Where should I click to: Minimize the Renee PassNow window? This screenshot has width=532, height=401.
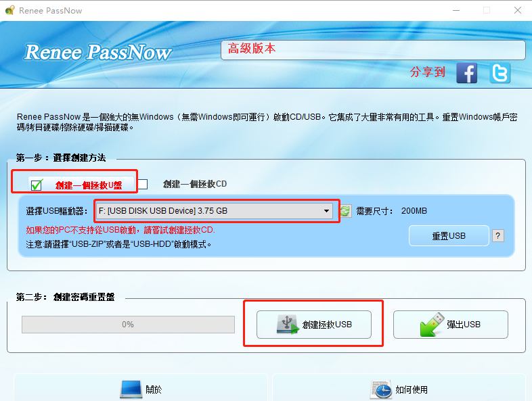pyautogui.click(x=456, y=11)
